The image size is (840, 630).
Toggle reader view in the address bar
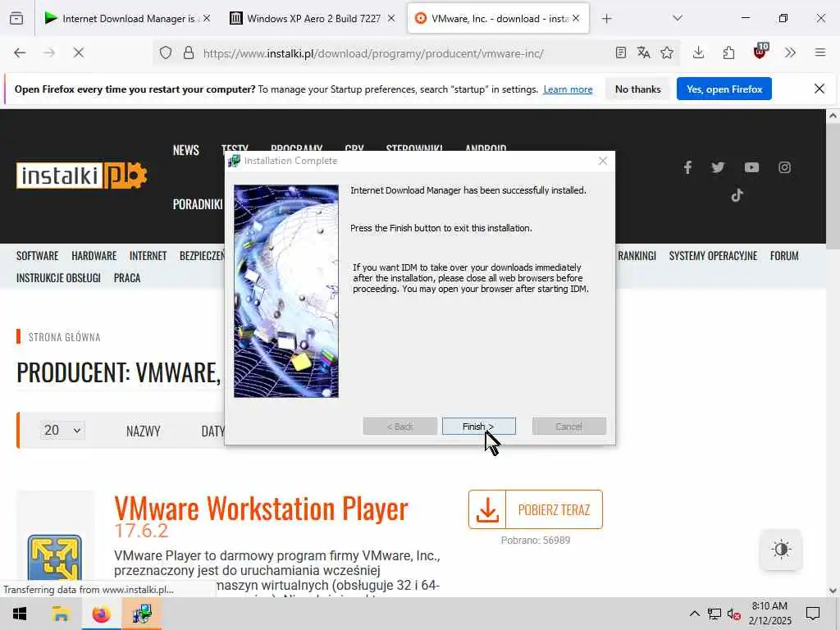[620, 53]
